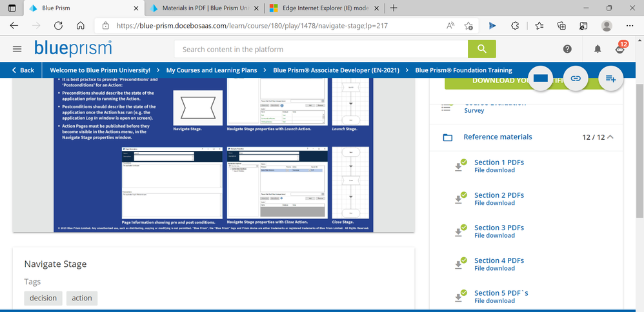Open the Section 1 PDFs download
Screen dimensions: 644x312
499,166
